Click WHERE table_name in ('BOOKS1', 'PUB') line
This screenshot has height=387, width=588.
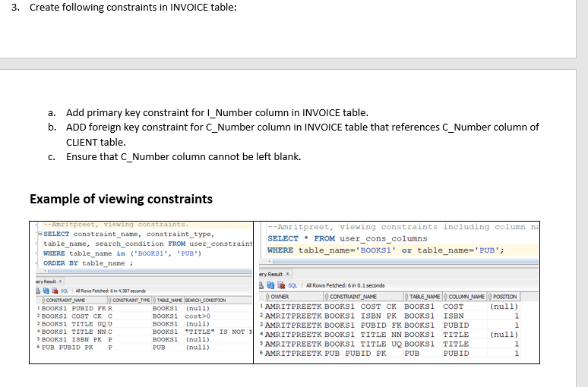click(122, 253)
